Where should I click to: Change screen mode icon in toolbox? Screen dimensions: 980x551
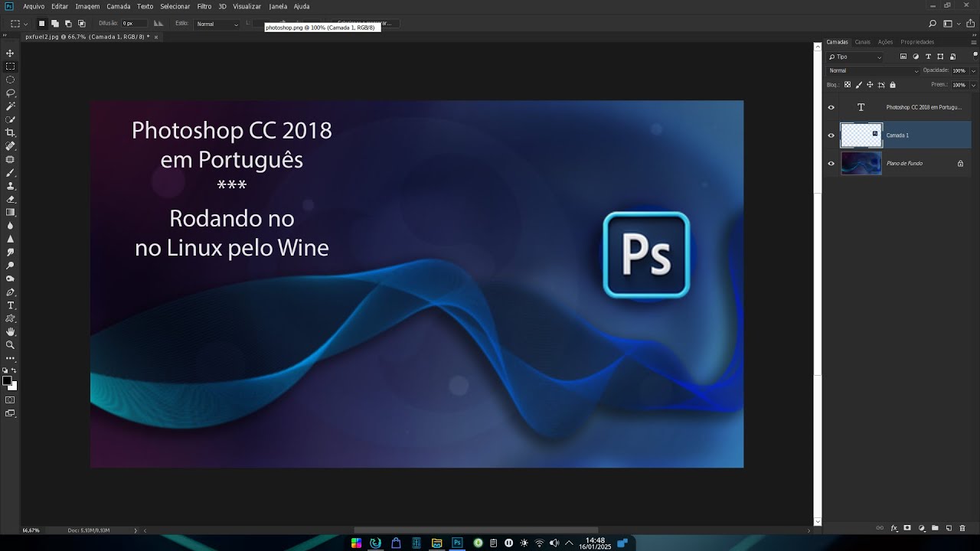coord(10,413)
